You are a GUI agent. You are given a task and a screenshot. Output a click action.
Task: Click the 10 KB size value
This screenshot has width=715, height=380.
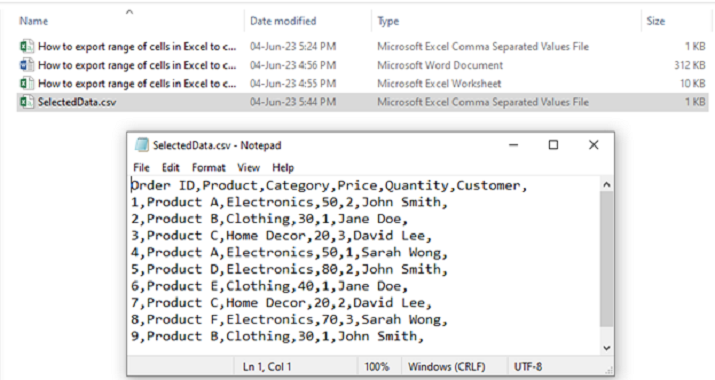pos(693,83)
